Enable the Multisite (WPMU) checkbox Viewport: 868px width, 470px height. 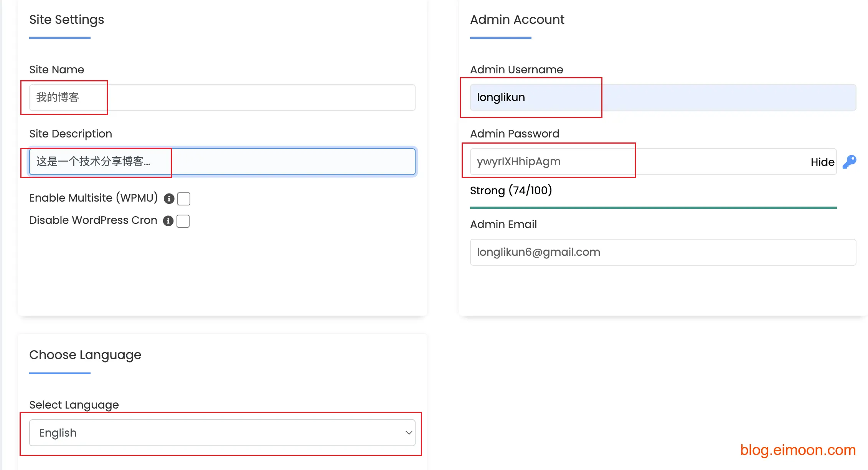[x=184, y=199]
